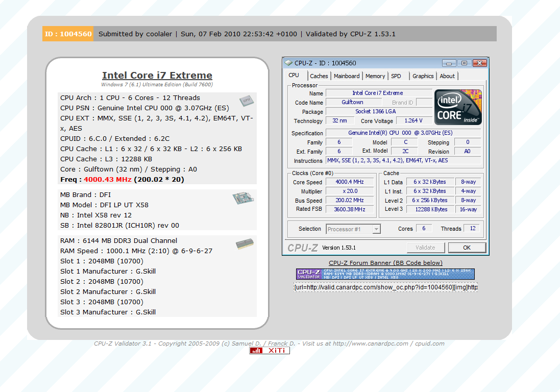Click the Level 3 16-way associativity value
560x392 pixels.
[x=468, y=210]
